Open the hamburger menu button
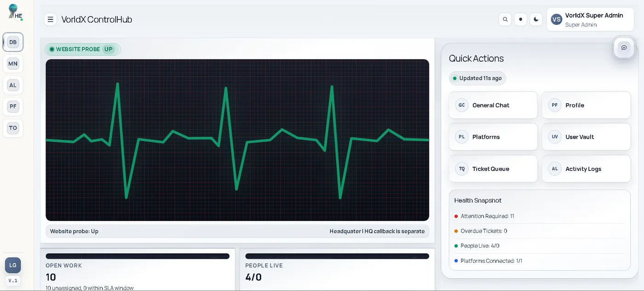Viewport: 644px width, 291px height. click(x=51, y=19)
